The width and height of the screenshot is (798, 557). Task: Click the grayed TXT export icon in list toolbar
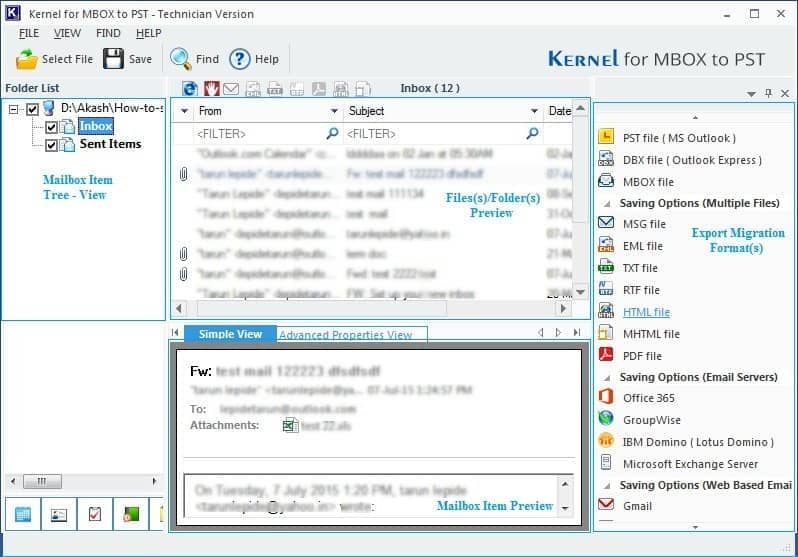pos(275,89)
